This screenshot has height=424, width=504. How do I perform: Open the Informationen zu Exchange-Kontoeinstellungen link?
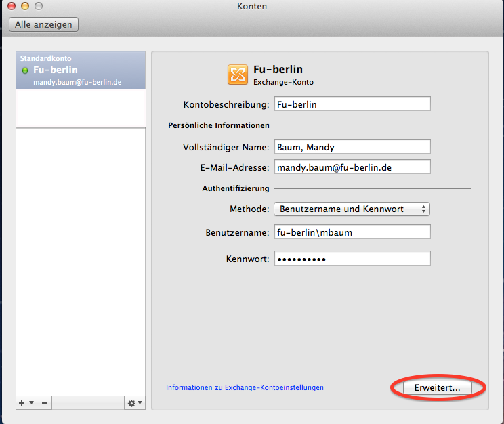tap(245, 388)
